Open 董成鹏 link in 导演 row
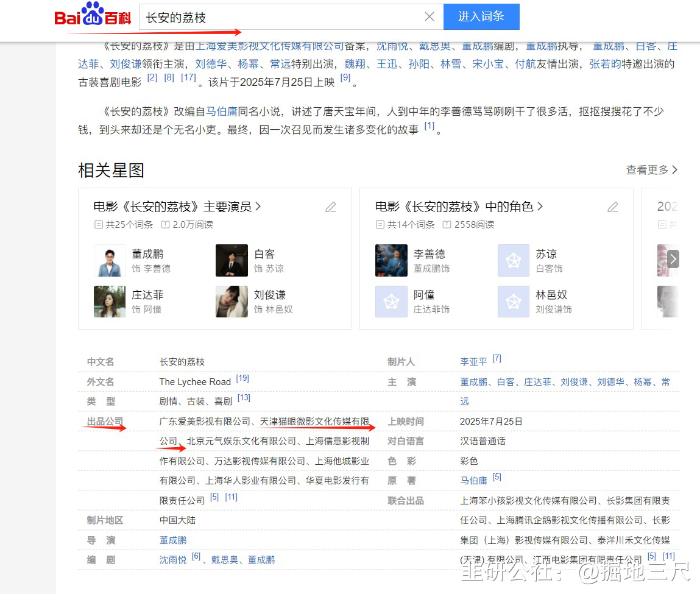The image size is (700, 594). [173, 540]
